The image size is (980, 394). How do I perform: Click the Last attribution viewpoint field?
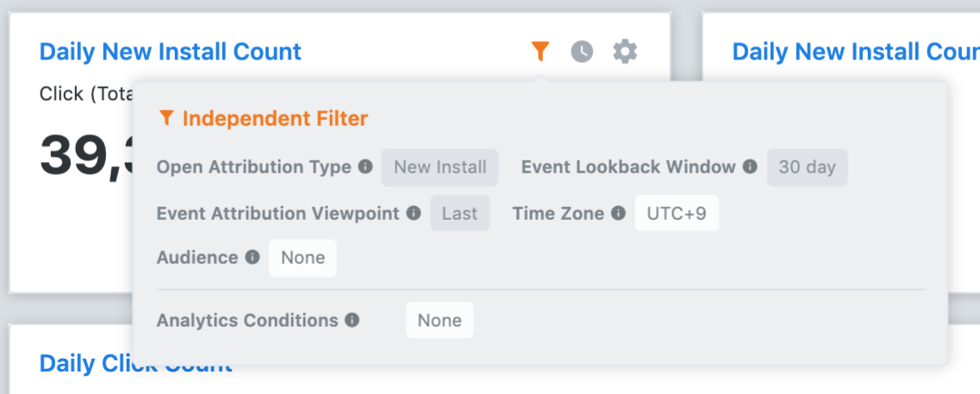(x=460, y=213)
